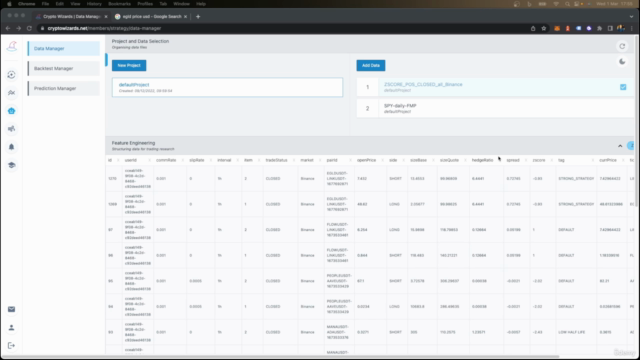The height and width of the screenshot is (360, 640).
Task: Remove the tradeStatus column using its x icon
Action: pos(294,160)
